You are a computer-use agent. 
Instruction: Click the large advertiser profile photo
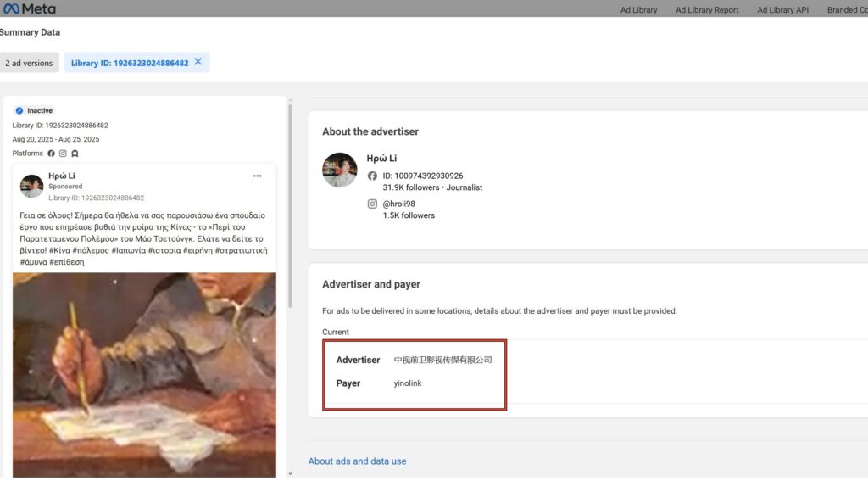(340, 170)
